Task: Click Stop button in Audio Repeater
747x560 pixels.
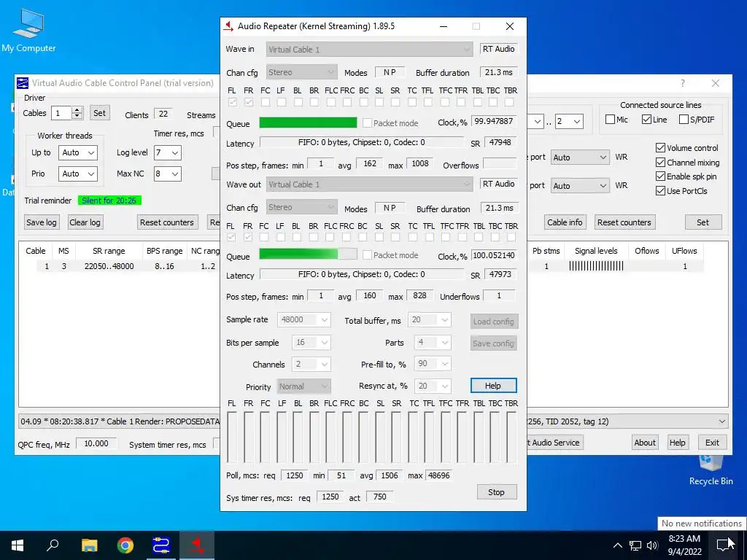Action: [x=496, y=492]
